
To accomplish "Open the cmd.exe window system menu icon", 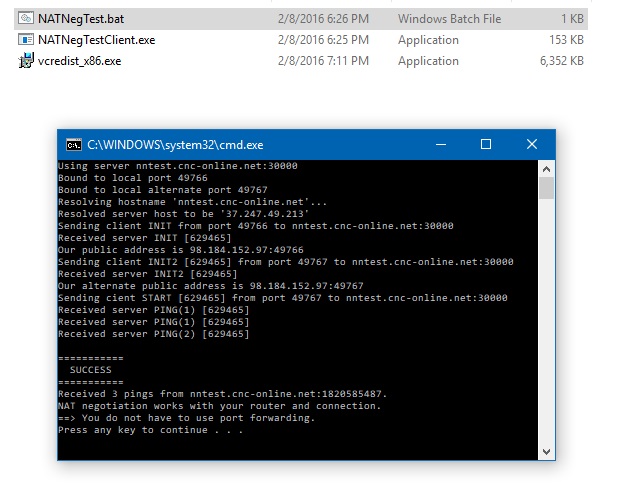I will pyautogui.click(x=73, y=144).
